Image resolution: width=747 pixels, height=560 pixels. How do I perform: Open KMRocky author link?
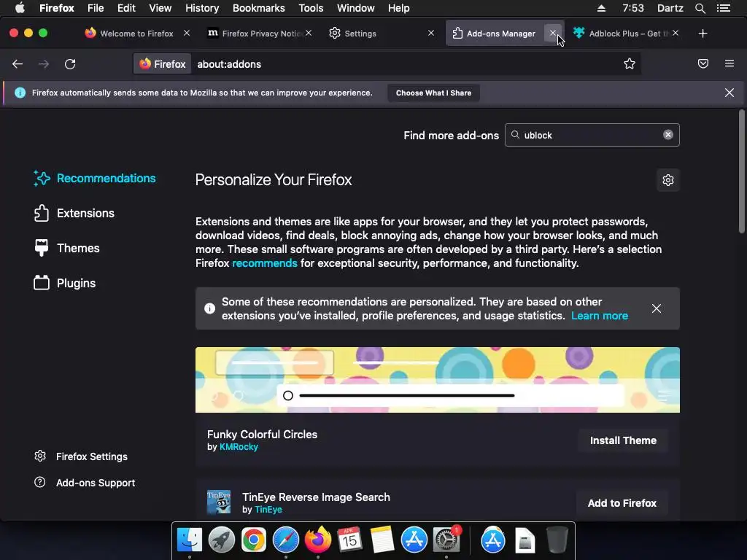[239, 447]
